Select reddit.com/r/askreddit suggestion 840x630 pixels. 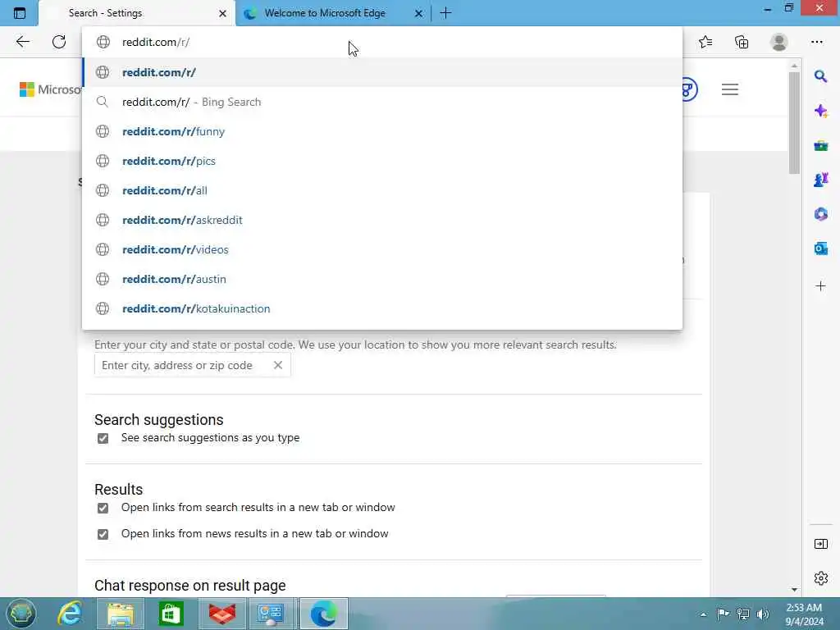pyautogui.click(x=382, y=220)
